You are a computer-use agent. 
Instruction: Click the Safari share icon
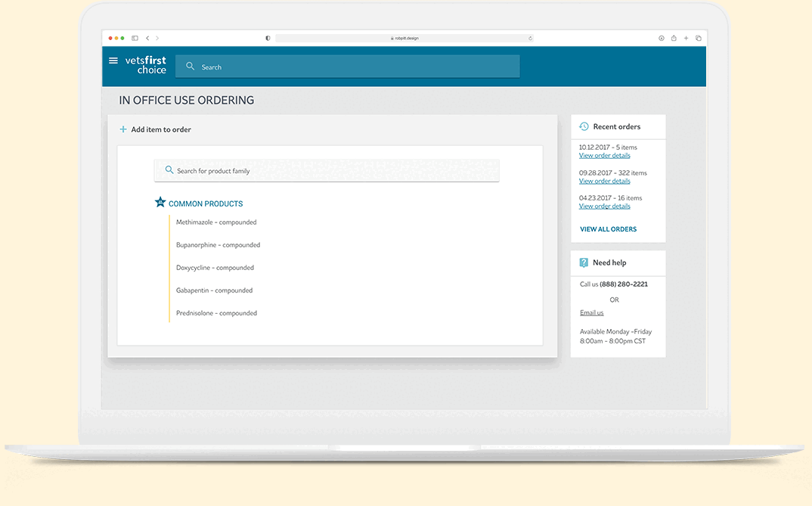[x=674, y=38]
